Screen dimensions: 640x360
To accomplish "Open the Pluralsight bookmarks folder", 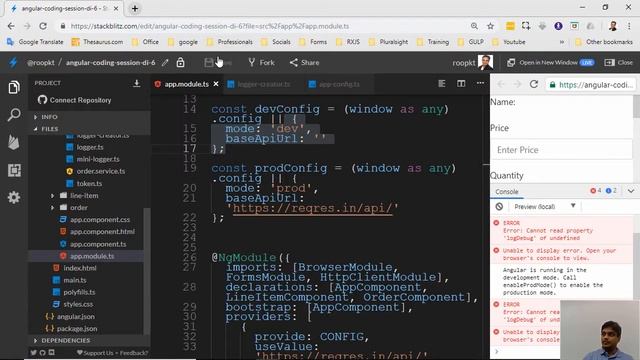I will pos(388,42).
